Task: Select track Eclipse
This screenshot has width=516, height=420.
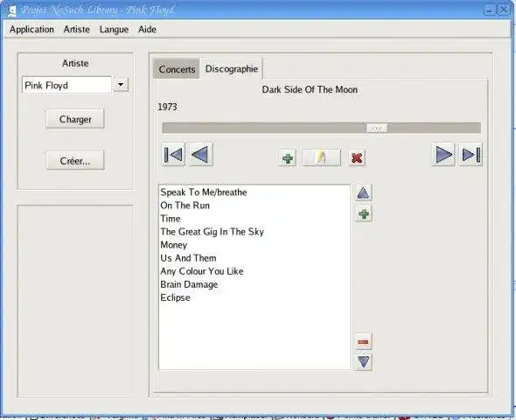Action: [x=255, y=297]
